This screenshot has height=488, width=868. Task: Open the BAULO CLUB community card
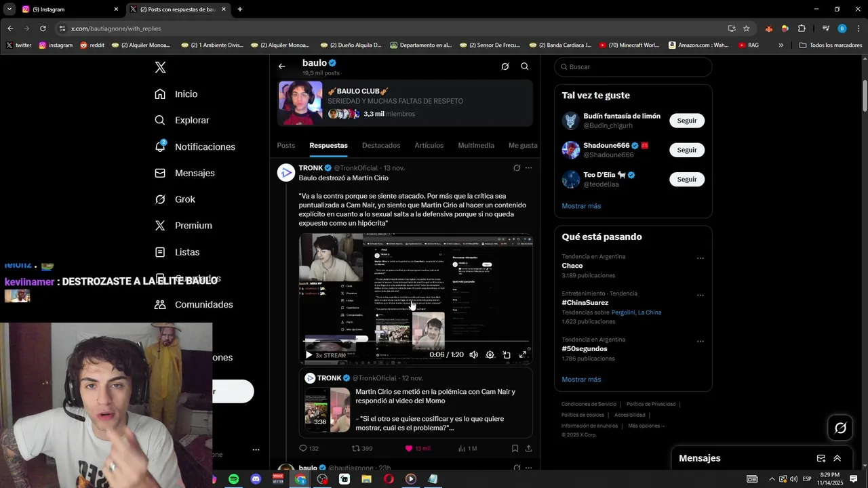[x=405, y=104]
